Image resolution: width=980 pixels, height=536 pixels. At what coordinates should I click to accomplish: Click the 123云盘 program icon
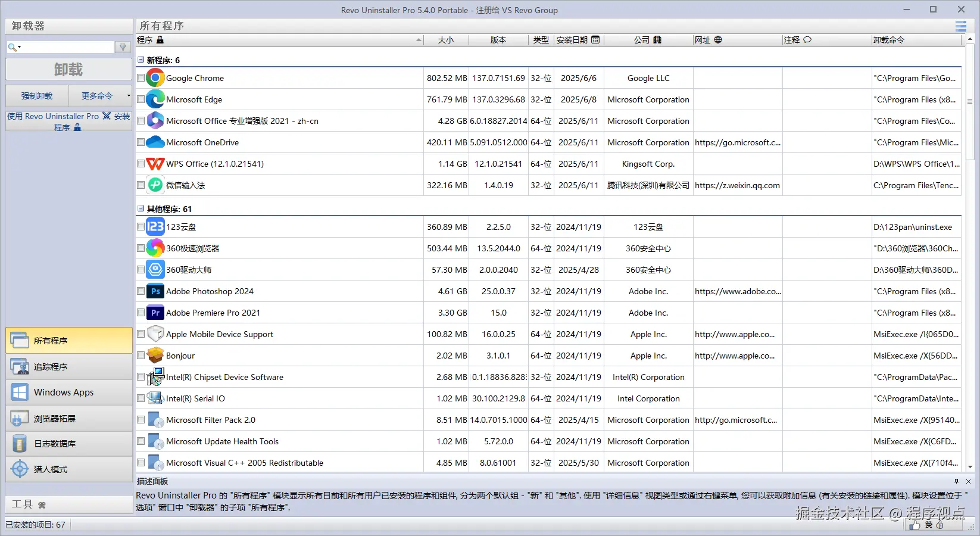pos(155,227)
